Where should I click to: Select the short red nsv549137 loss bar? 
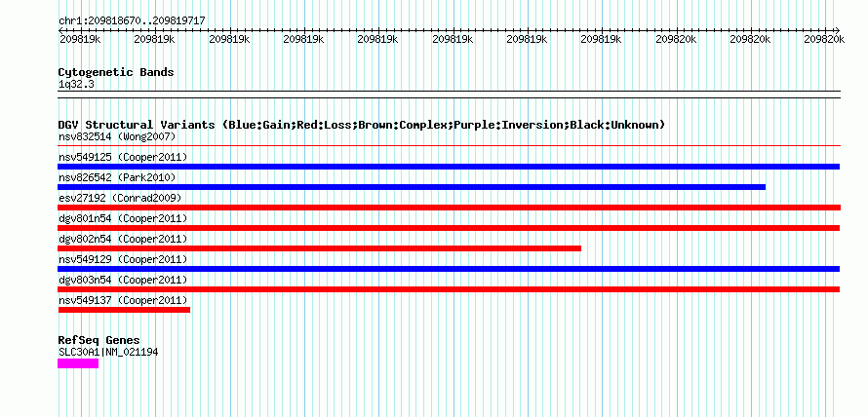(x=124, y=310)
